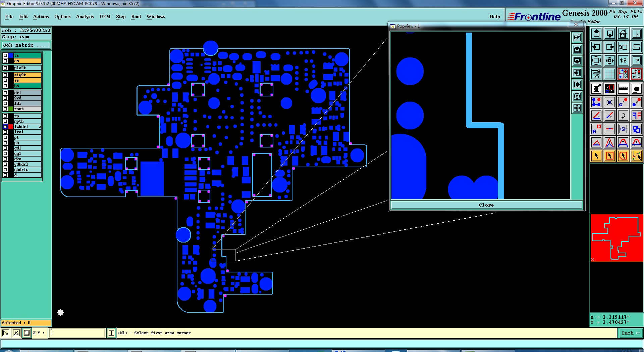Select the polygon area selection tool
Viewport: 644px width, 352px height.
623,156
